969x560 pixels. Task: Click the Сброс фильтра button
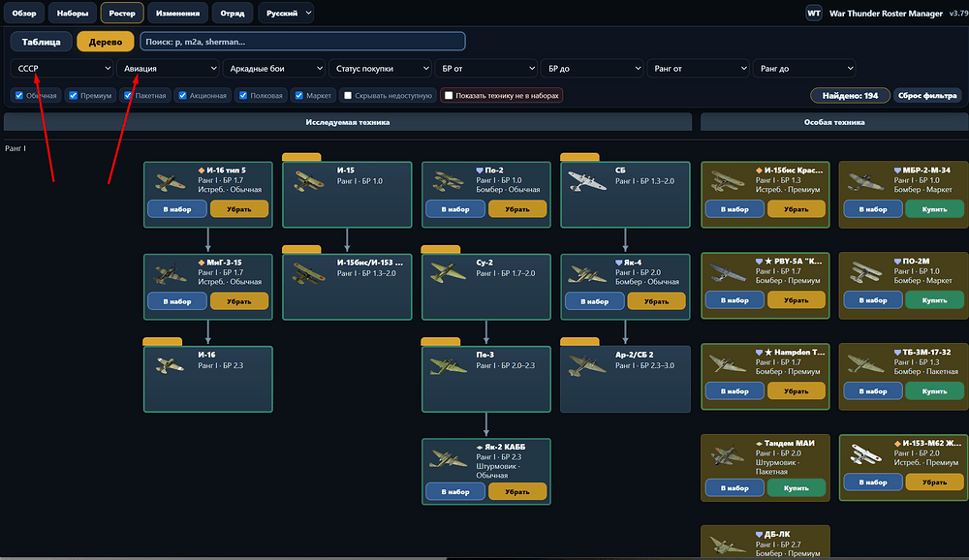927,95
